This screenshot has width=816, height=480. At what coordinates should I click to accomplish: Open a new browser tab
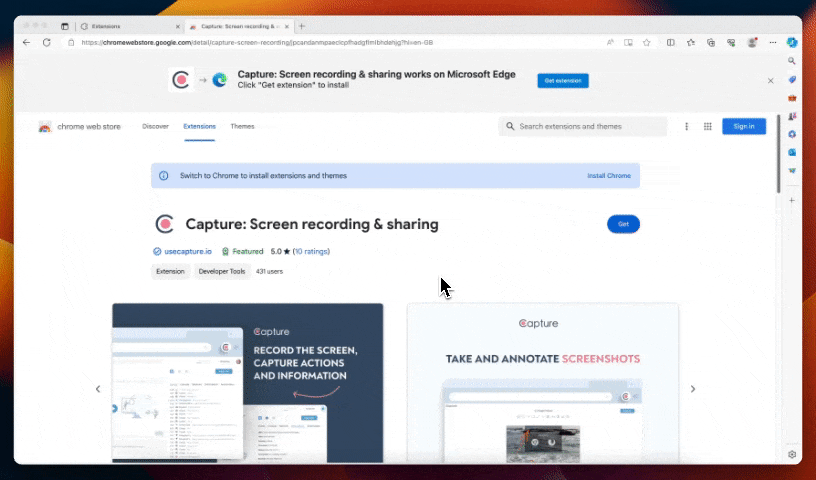[302, 26]
